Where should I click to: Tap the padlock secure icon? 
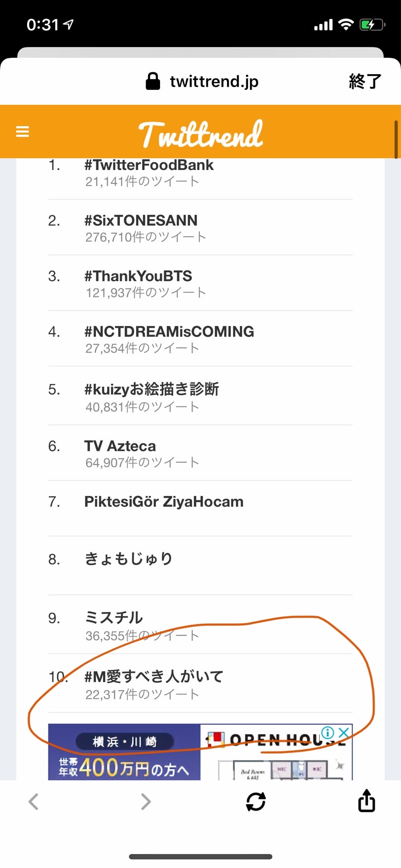pos(153,81)
